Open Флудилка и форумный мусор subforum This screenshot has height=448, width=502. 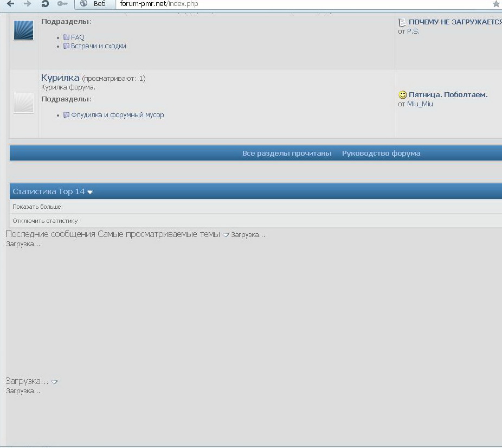coord(117,115)
